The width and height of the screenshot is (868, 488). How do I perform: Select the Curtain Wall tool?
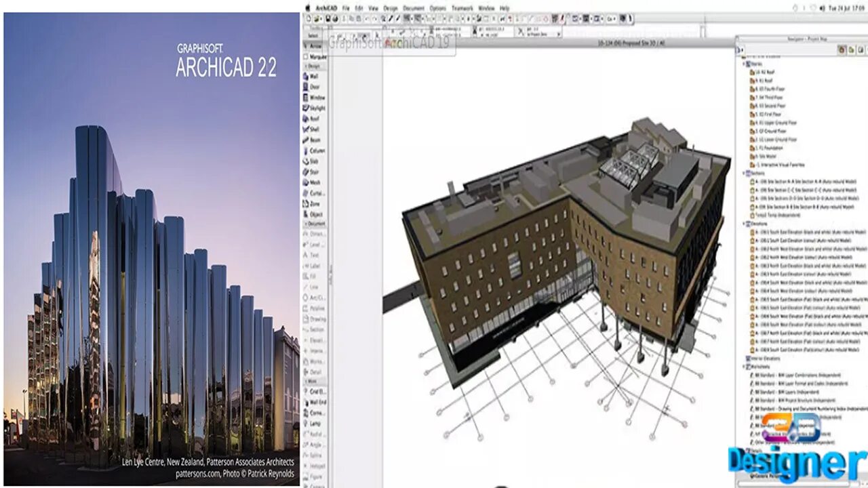coord(315,193)
